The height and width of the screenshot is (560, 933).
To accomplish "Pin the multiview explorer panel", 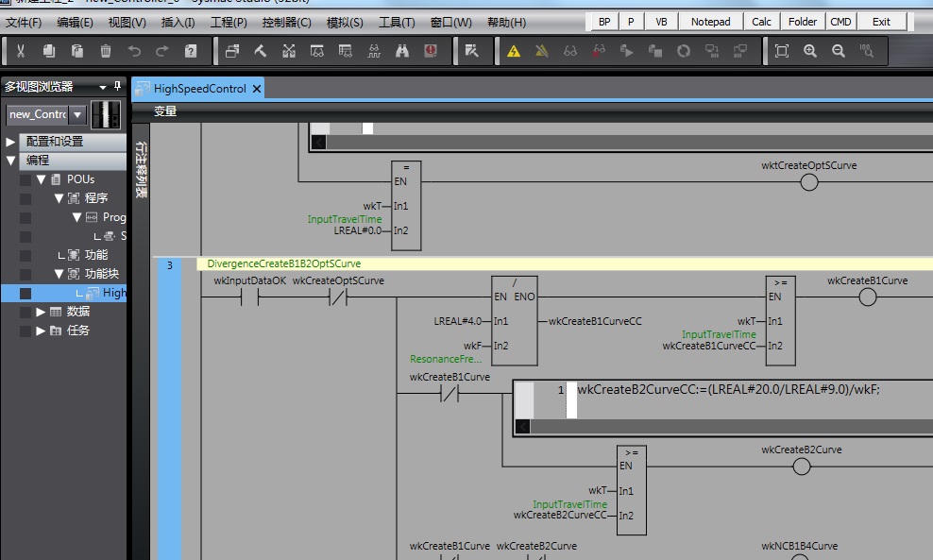I will coord(117,86).
